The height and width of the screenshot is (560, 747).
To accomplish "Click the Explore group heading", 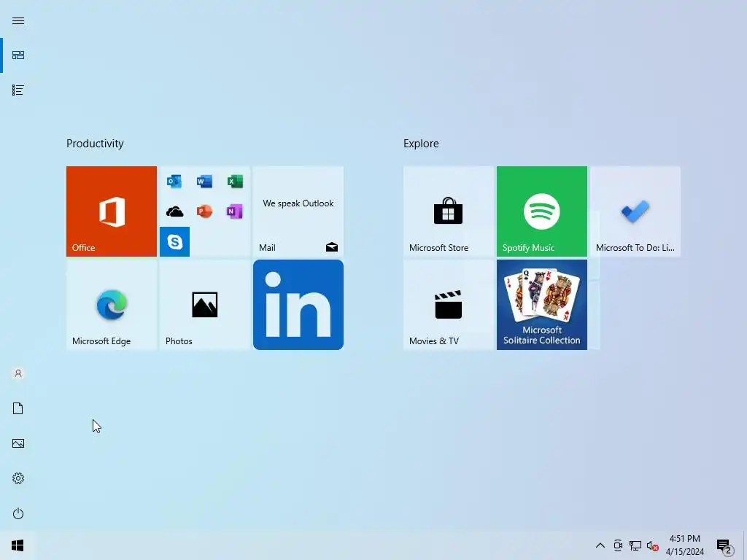I will (x=421, y=144).
